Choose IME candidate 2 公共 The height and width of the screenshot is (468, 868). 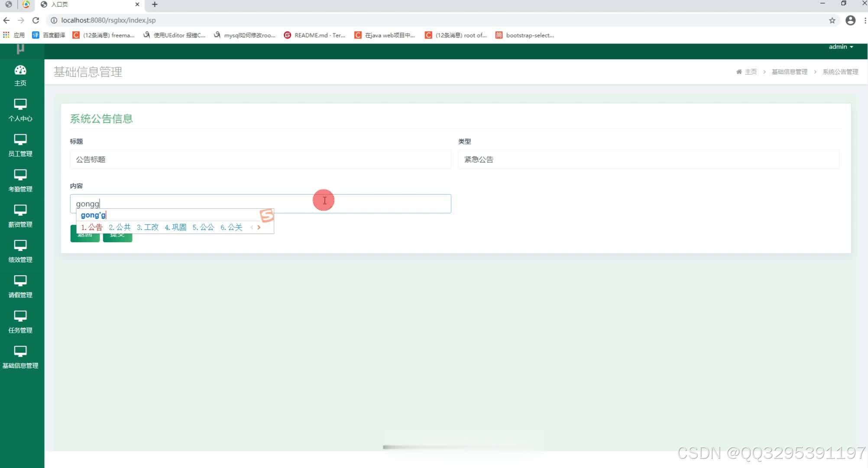point(120,227)
